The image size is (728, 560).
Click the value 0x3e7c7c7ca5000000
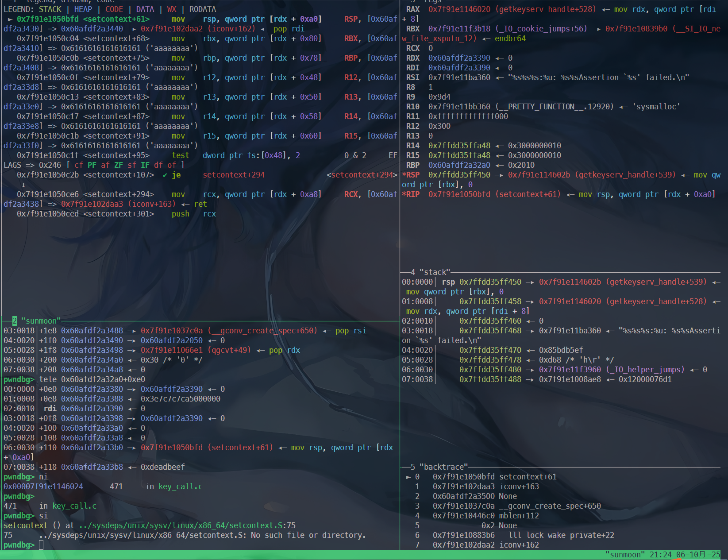[181, 399]
